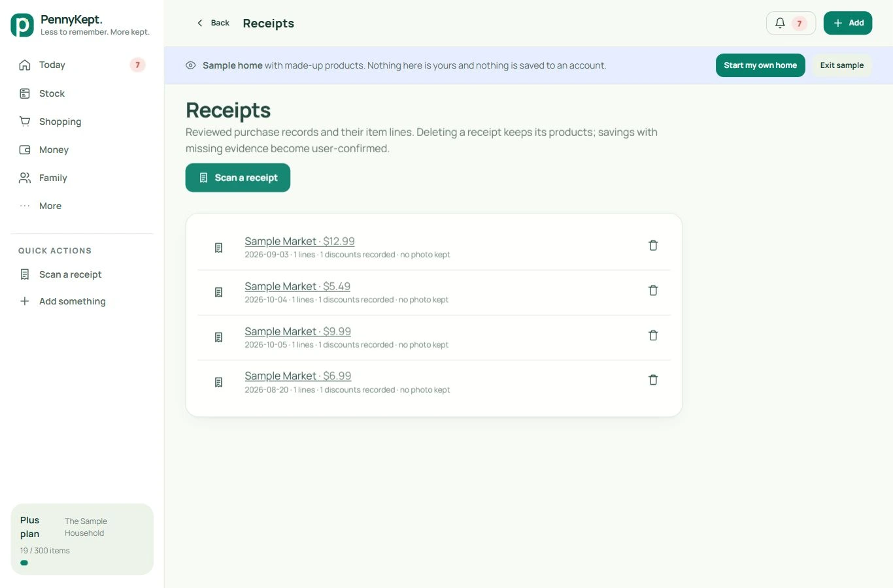Click the eye icon in the sample banner
Viewport: 893px width, 588px height.
pyautogui.click(x=191, y=65)
